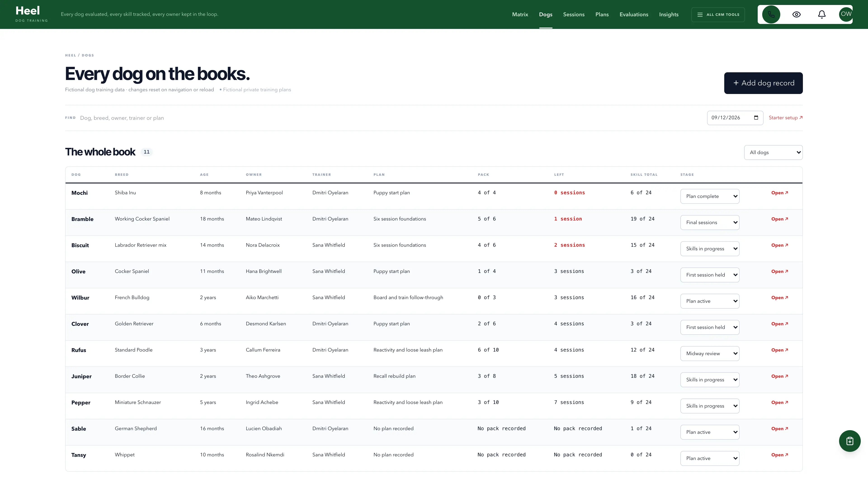Focus the Find dog search field
The width and height of the screenshot is (868, 488).
391,118
